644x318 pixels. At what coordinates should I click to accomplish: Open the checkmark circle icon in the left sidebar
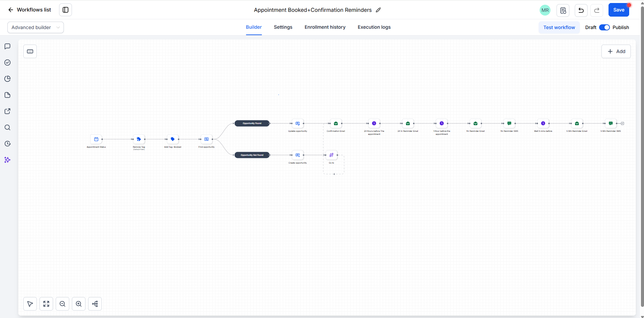click(x=7, y=63)
